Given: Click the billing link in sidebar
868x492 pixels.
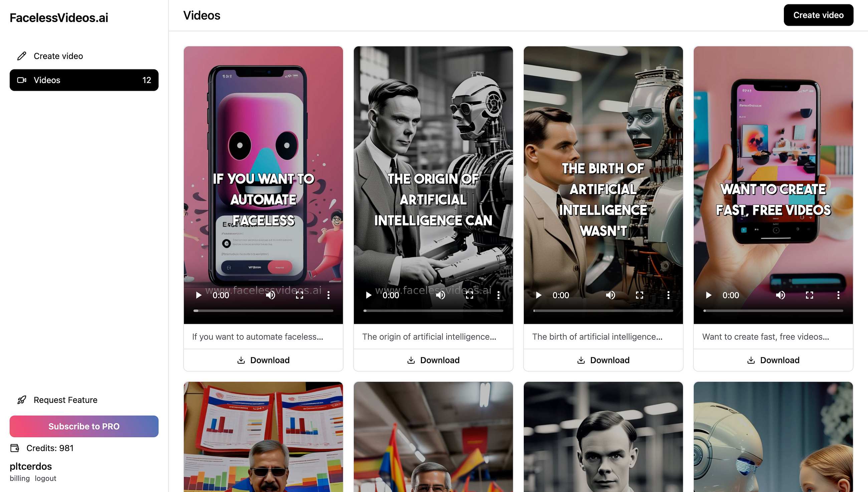Looking at the screenshot, I should pyautogui.click(x=19, y=478).
